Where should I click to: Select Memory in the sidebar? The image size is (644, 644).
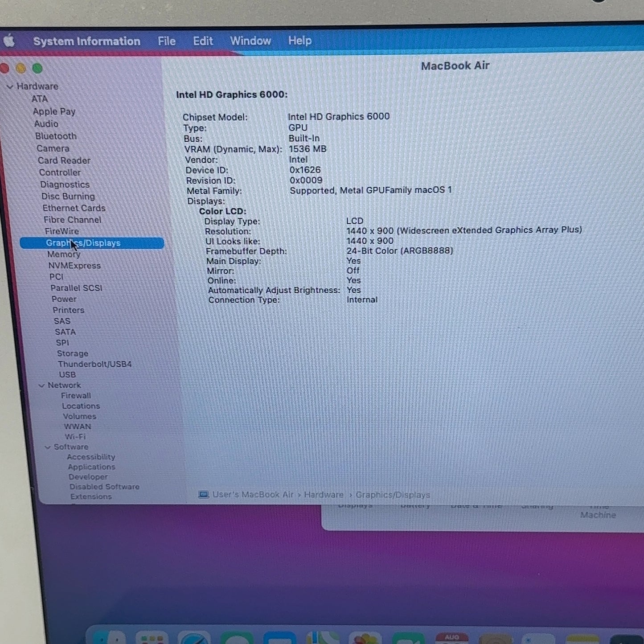[64, 254]
